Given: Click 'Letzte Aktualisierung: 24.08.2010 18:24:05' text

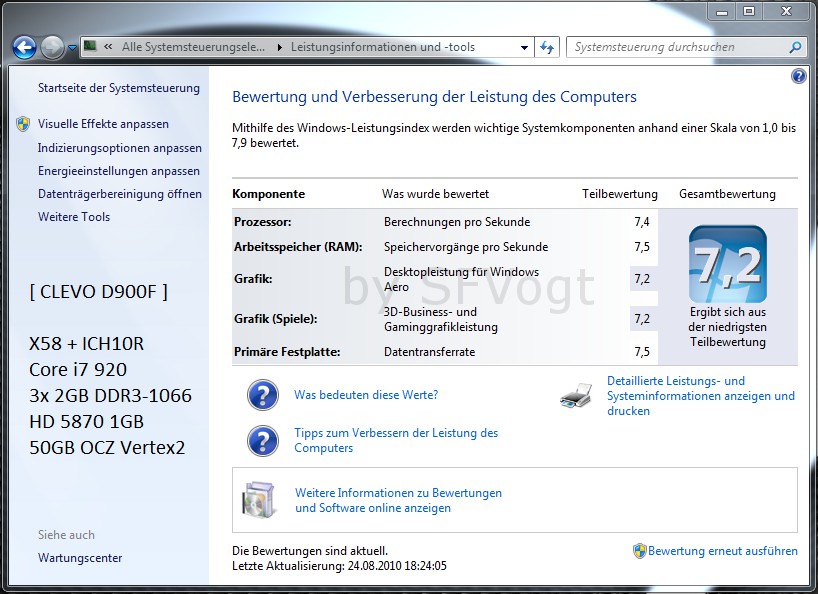Looking at the screenshot, I should pos(339,566).
